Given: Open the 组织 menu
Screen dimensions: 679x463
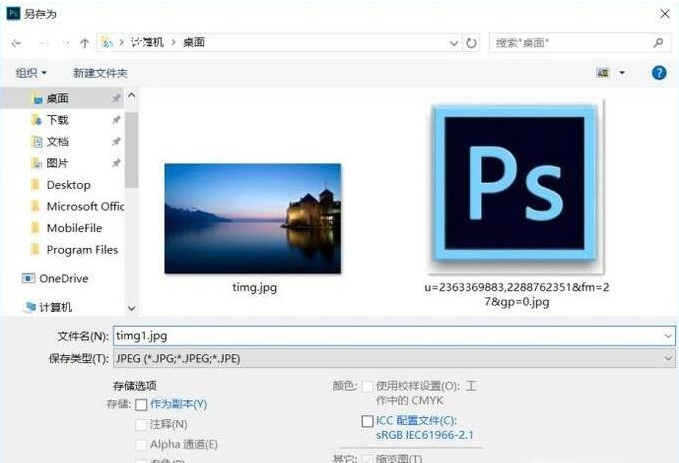Looking at the screenshot, I should (31, 73).
